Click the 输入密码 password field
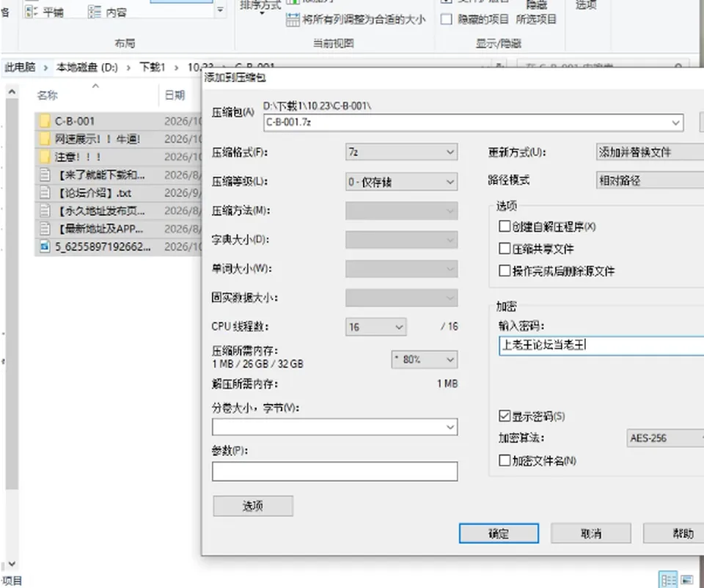The height and width of the screenshot is (588, 704). pos(601,345)
